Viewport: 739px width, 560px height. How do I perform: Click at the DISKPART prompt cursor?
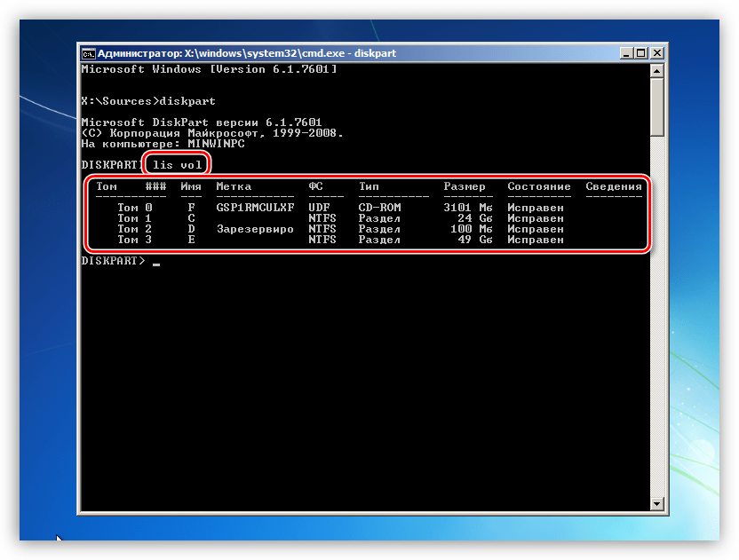tap(156, 262)
